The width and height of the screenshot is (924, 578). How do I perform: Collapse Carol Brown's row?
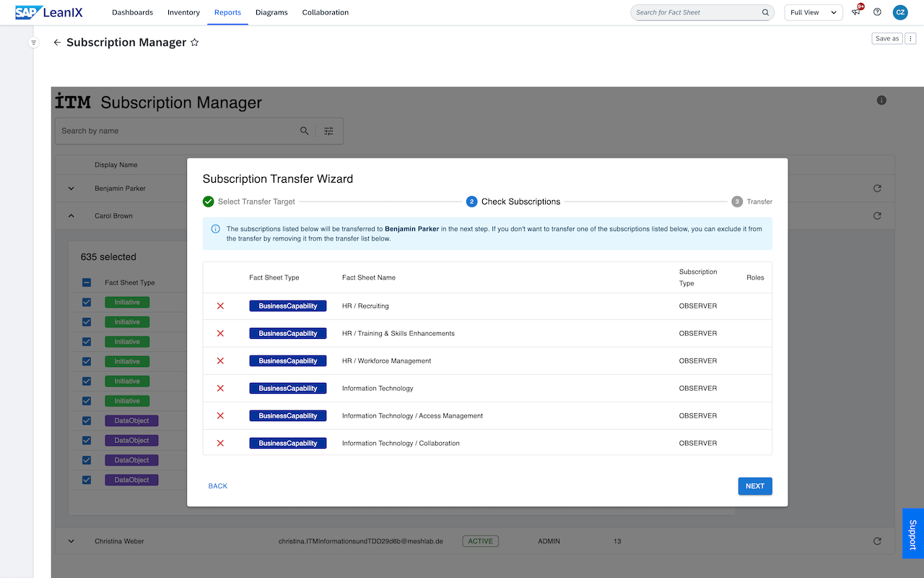coord(71,216)
